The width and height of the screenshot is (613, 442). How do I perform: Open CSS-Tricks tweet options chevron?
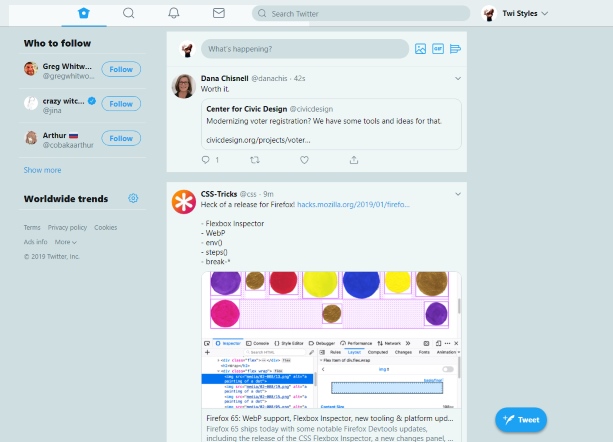[458, 194]
